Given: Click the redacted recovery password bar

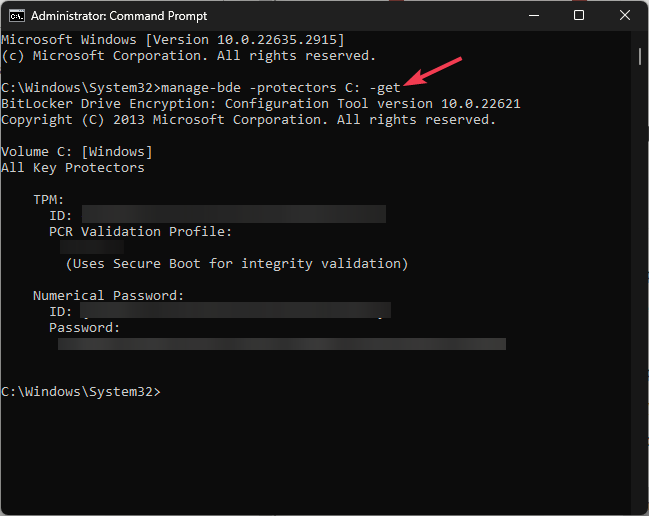Looking at the screenshot, I should [x=281, y=344].
